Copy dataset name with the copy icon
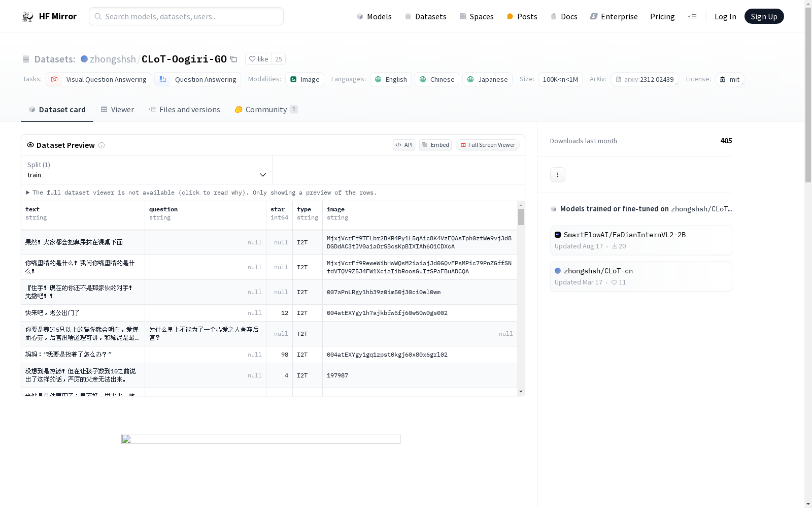This screenshot has height=508, width=812. coord(233,59)
